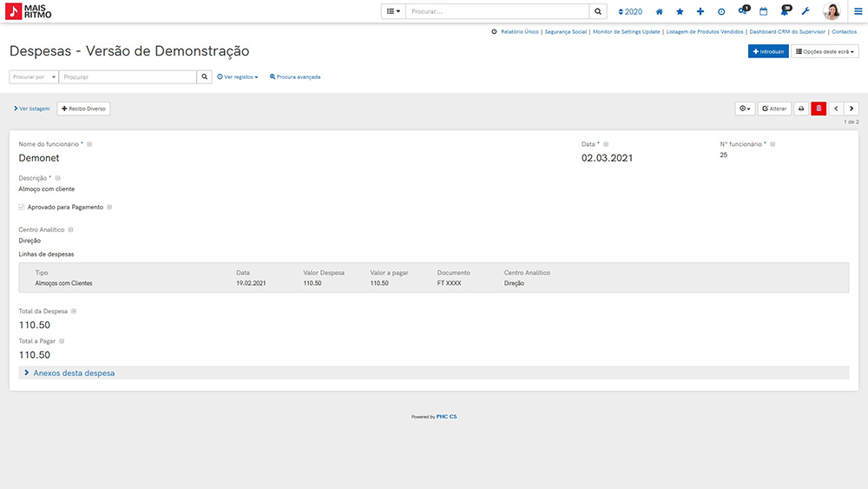Open favorites star icon
This screenshot has height=489, width=868.
click(x=680, y=11)
